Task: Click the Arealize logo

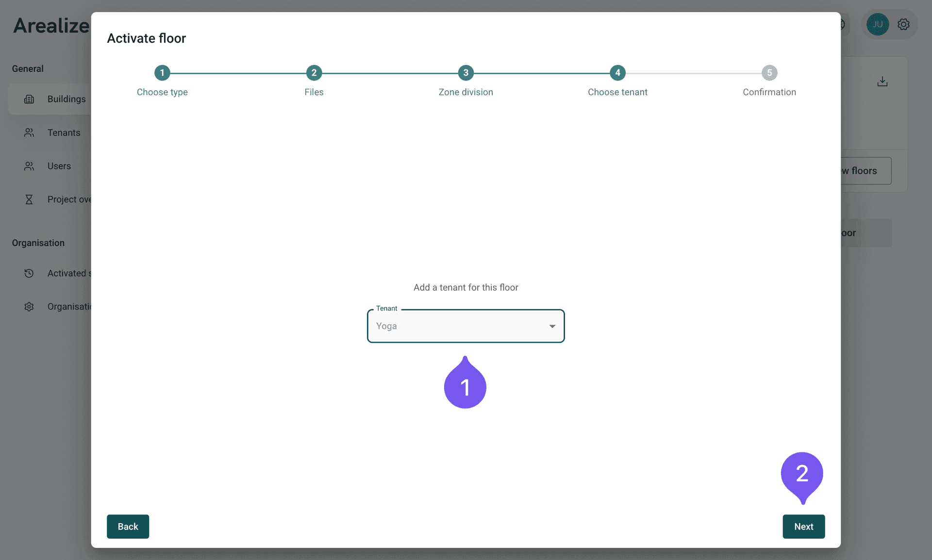Action: click(x=51, y=25)
